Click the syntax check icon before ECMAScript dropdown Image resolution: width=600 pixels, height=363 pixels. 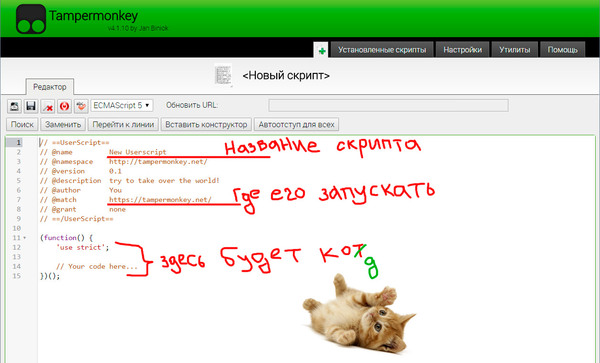[x=81, y=106]
